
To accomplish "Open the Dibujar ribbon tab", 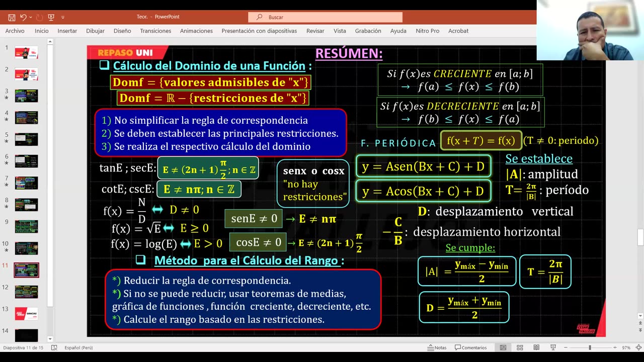I will click(x=95, y=31).
